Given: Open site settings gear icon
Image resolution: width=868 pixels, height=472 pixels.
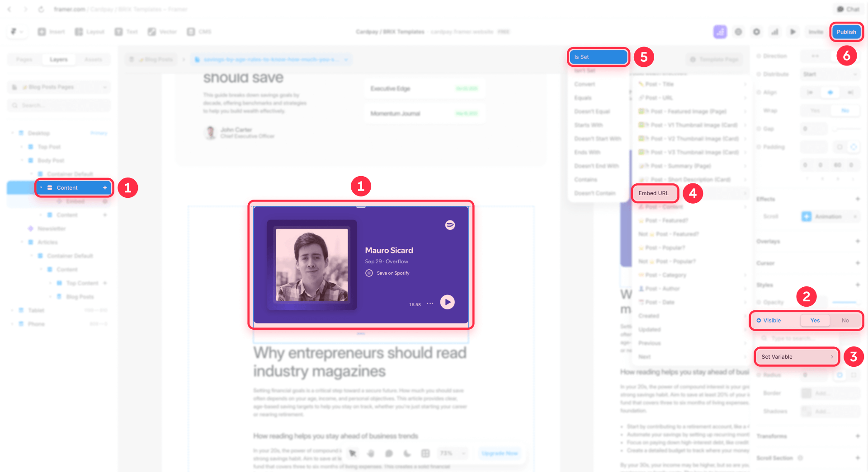Looking at the screenshot, I should click(x=756, y=32).
